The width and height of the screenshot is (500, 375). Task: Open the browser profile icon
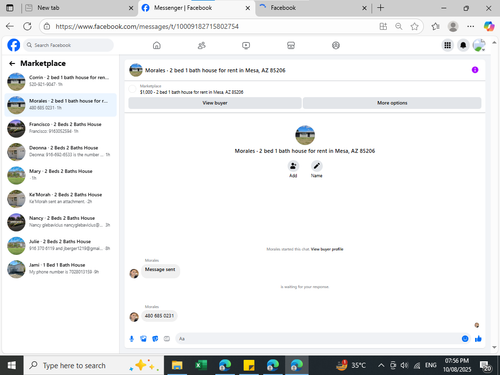click(453, 26)
